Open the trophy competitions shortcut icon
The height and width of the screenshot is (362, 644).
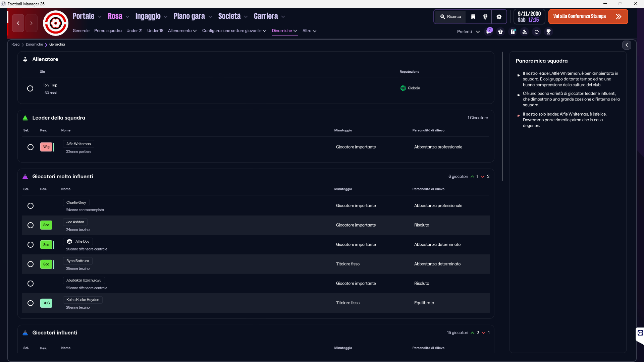pos(548,32)
